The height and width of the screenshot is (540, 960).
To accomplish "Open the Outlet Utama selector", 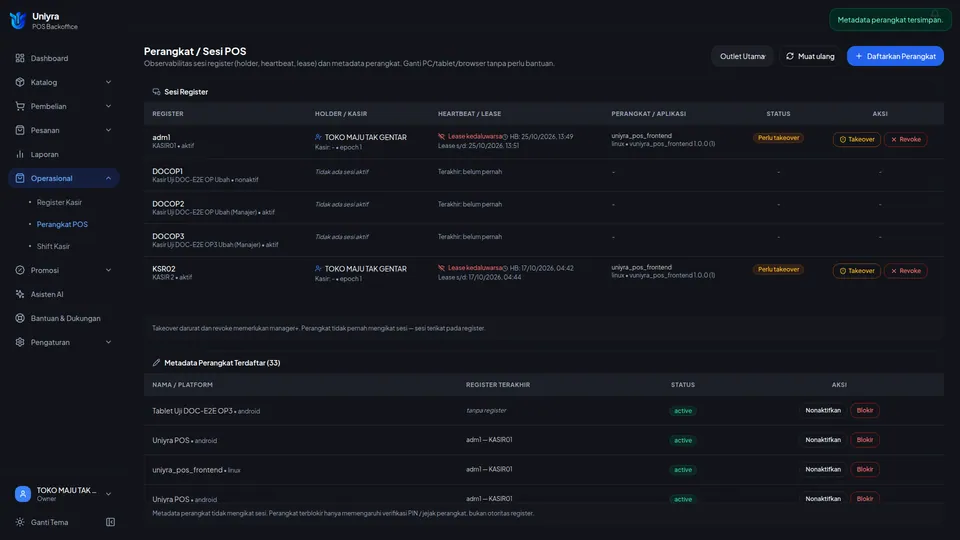I will click(742, 56).
